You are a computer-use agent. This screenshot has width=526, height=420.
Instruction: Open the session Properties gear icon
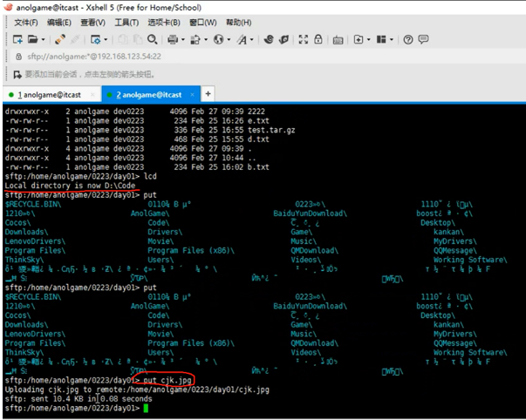(x=96, y=39)
